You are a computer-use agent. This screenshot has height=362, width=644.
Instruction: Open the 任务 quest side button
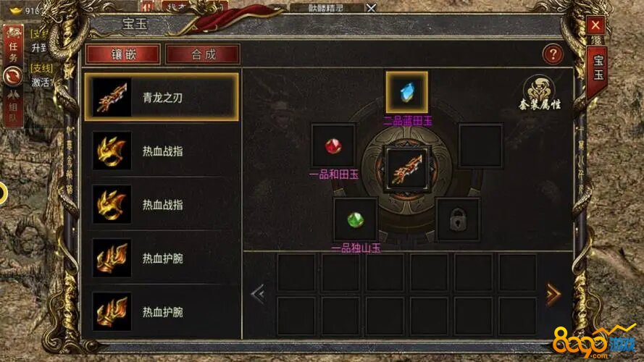(13, 45)
